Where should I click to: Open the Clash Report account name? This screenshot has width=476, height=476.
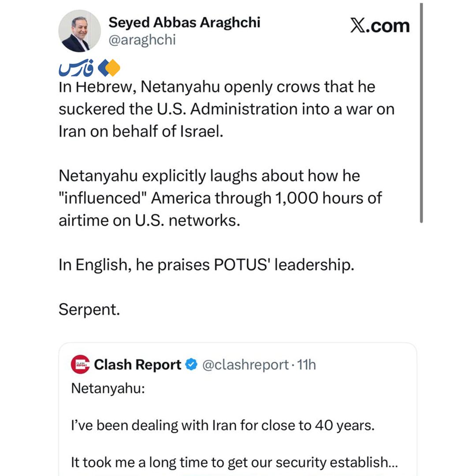coord(138,364)
